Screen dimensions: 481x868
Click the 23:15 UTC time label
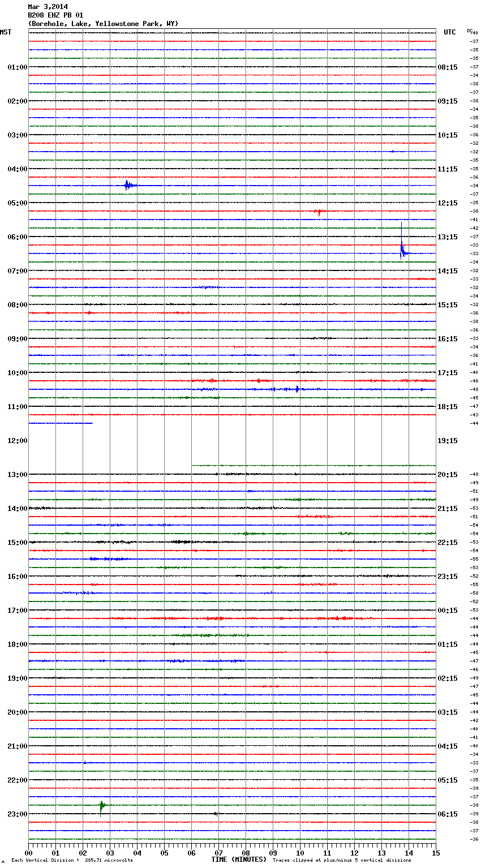448,577
